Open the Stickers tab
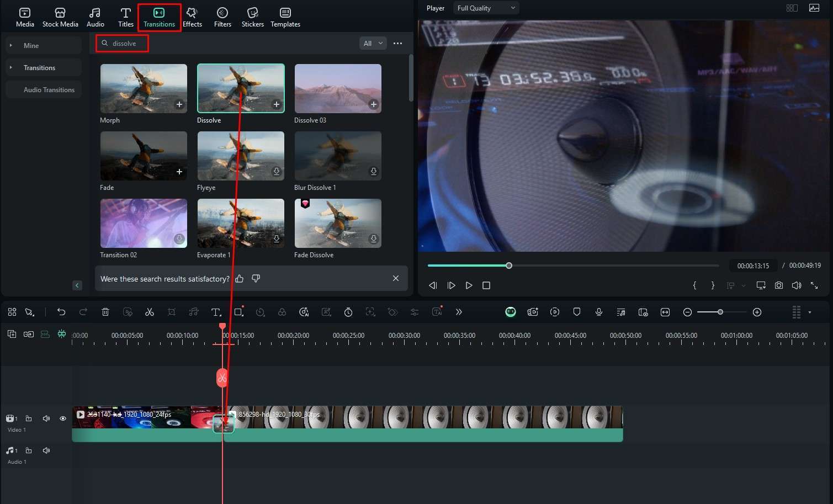The image size is (833, 504). click(252, 17)
